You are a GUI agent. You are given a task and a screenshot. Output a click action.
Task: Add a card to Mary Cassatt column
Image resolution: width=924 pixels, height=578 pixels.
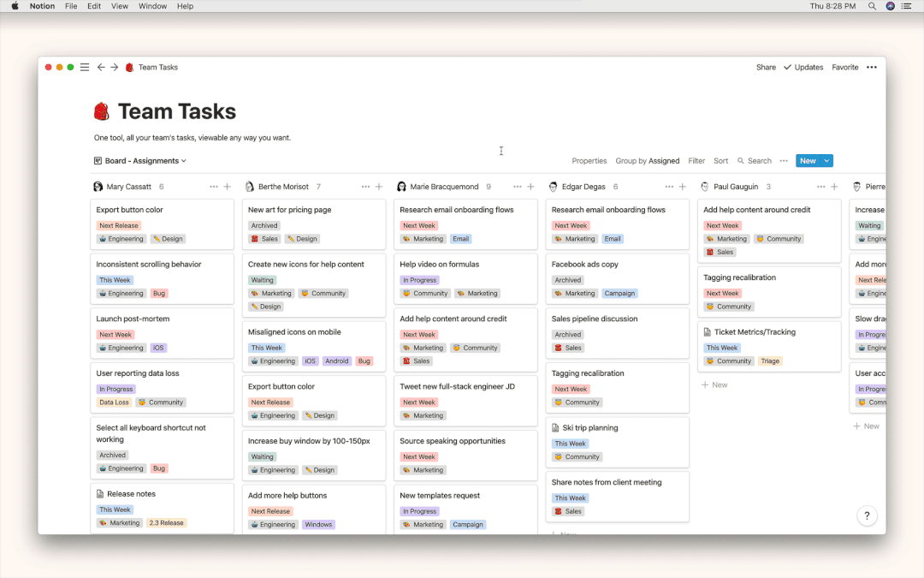tap(227, 187)
